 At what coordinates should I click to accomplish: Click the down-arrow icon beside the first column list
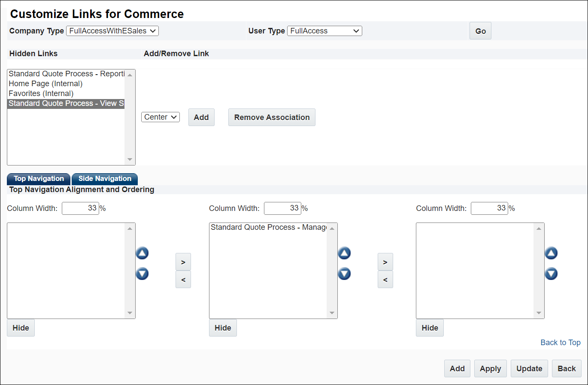coord(142,274)
